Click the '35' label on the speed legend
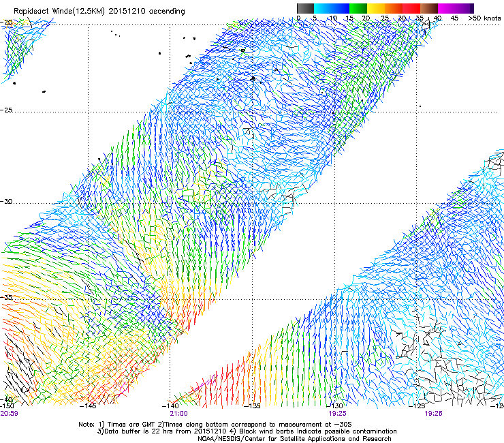 420,18
